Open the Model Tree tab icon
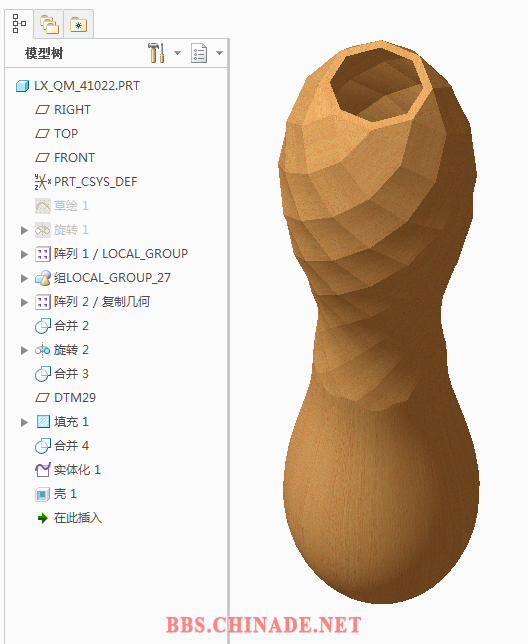528x644 pixels. tap(19, 24)
